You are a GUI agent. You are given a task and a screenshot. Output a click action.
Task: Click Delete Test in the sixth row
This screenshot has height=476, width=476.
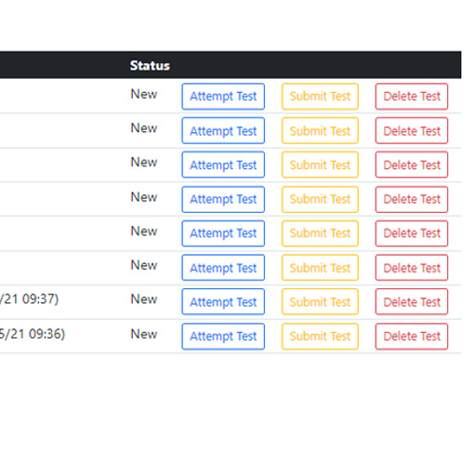click(412, 268)
